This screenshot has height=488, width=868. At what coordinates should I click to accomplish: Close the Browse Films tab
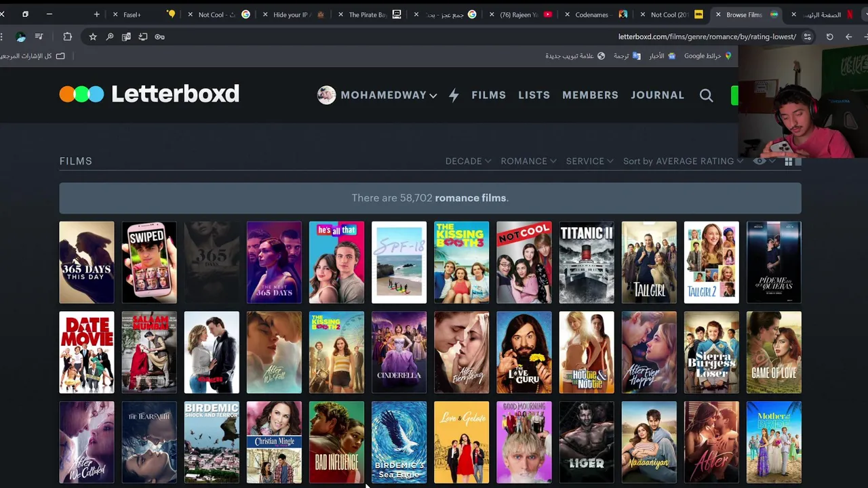pos(718,14)
